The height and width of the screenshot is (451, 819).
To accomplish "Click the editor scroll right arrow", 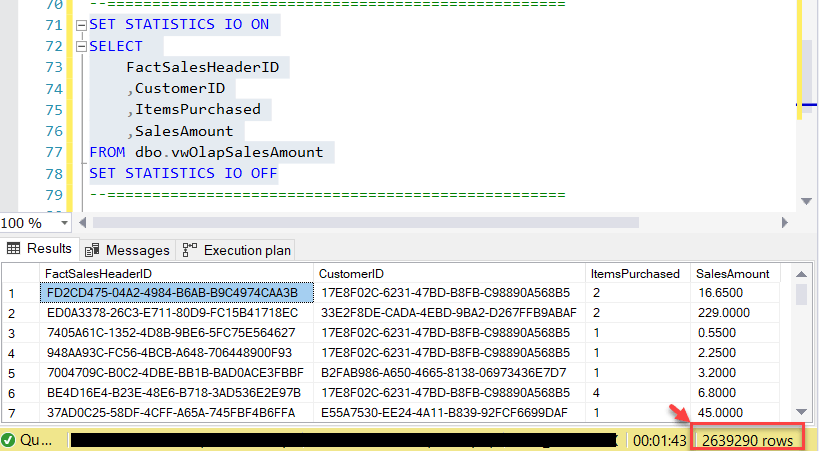I will click(785, 223).
